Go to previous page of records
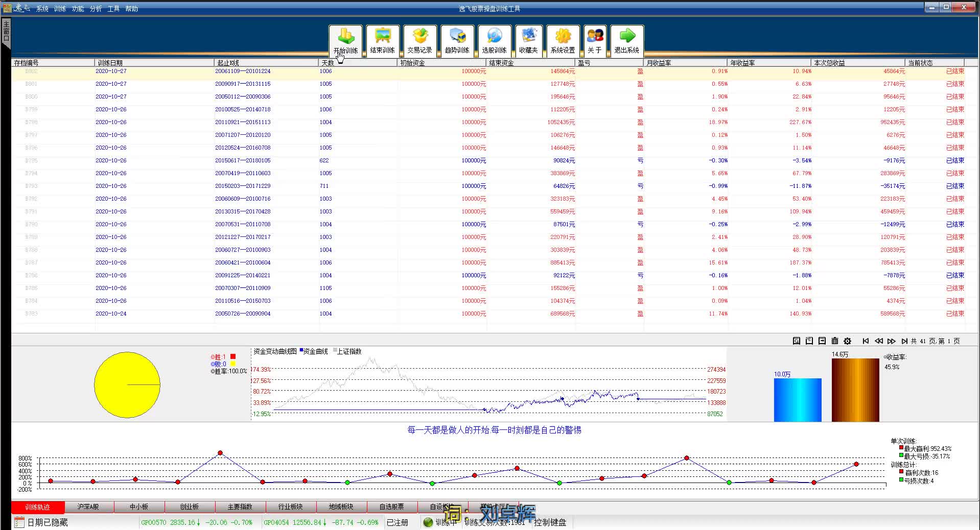The height and width of the screenshot is (530, 980). (x=879, y=341)
